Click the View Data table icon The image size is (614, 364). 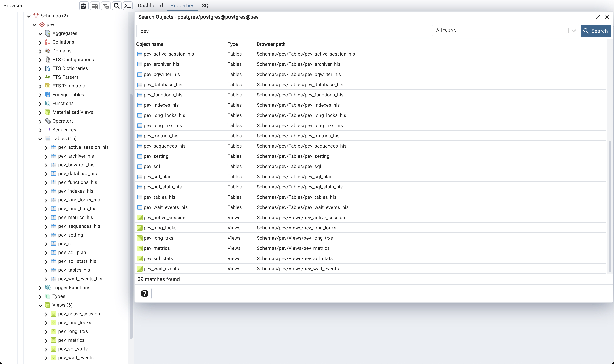coord(95,6)
